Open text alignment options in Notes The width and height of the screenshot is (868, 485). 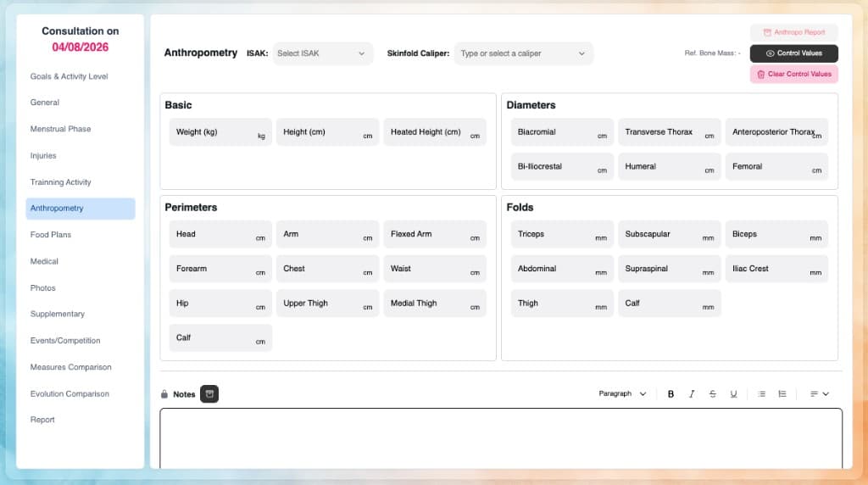coord(820,393)
